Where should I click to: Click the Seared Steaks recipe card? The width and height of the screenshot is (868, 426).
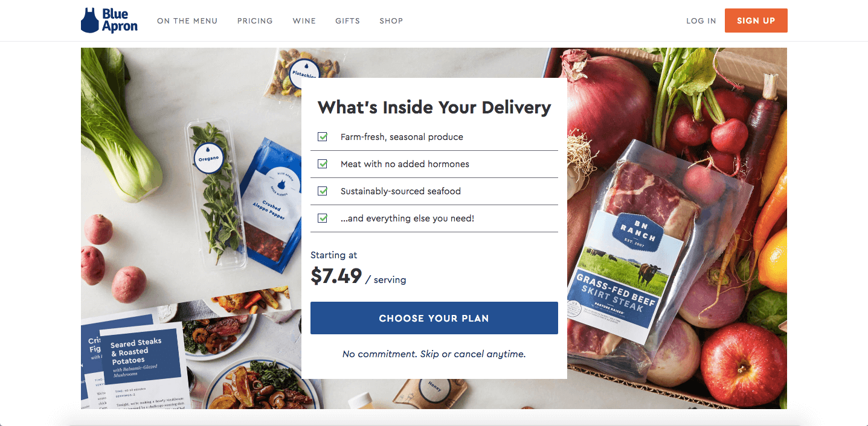point(144,368)
